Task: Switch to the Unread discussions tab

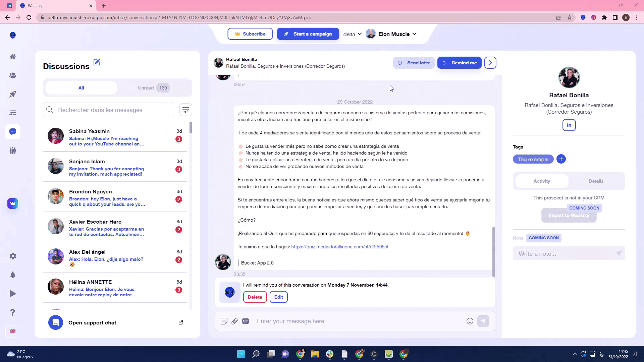Action: tap(154, 88)
